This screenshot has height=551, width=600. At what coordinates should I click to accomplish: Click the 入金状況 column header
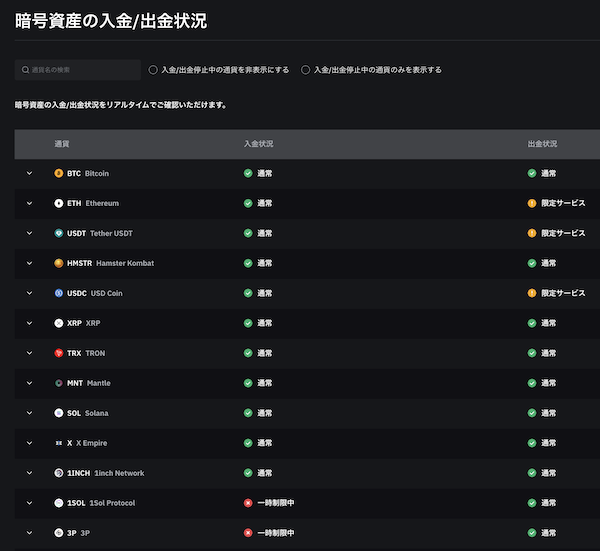click(x=259, y=144)
